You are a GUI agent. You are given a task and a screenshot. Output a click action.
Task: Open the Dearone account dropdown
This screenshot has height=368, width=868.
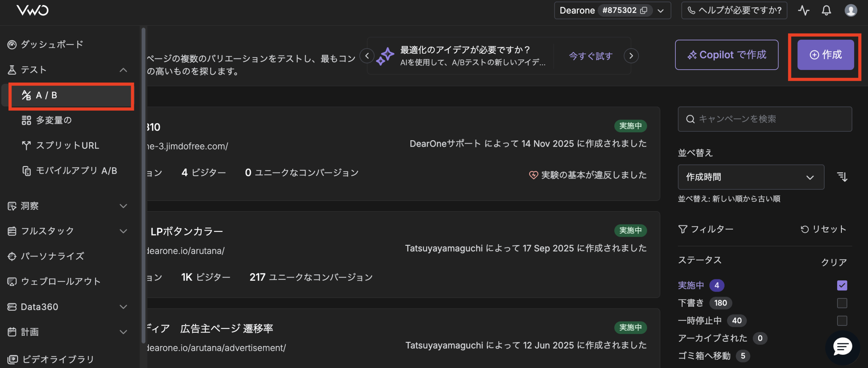click(x=659, y=11)
